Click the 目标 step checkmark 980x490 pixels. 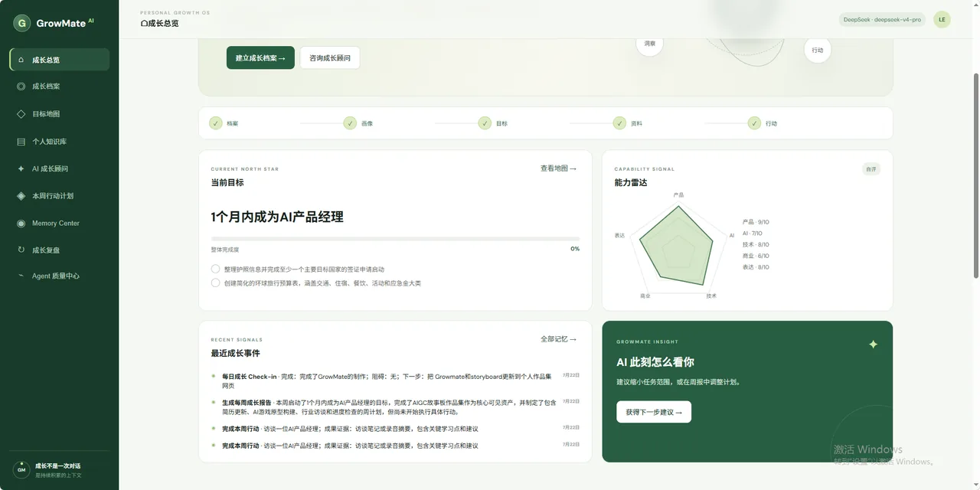point(485,123)
